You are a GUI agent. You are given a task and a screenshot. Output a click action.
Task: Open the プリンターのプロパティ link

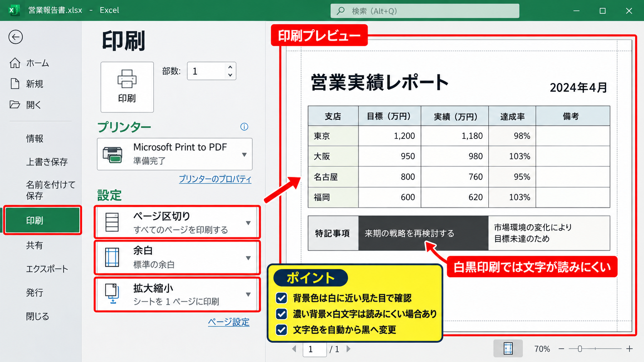click(215, 179)
